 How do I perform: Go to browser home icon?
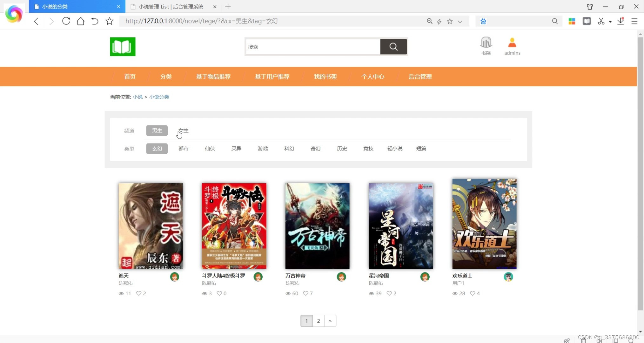click(x=81, y=21)
